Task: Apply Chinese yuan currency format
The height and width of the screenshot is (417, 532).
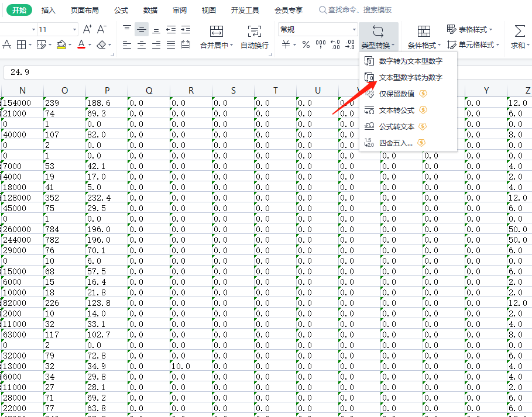Action: (x=286, y=44)
